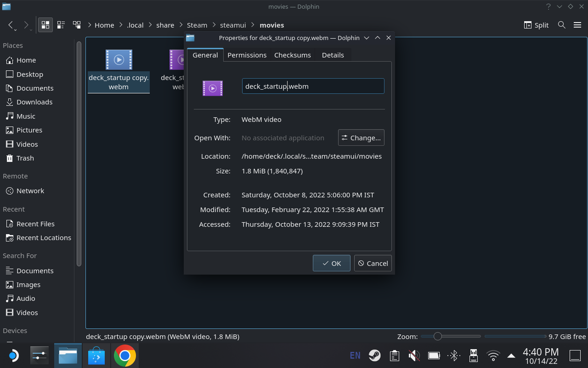Expand hidden system tray icons
This screenshot has height=368, width=588.
tap(511, 355)
